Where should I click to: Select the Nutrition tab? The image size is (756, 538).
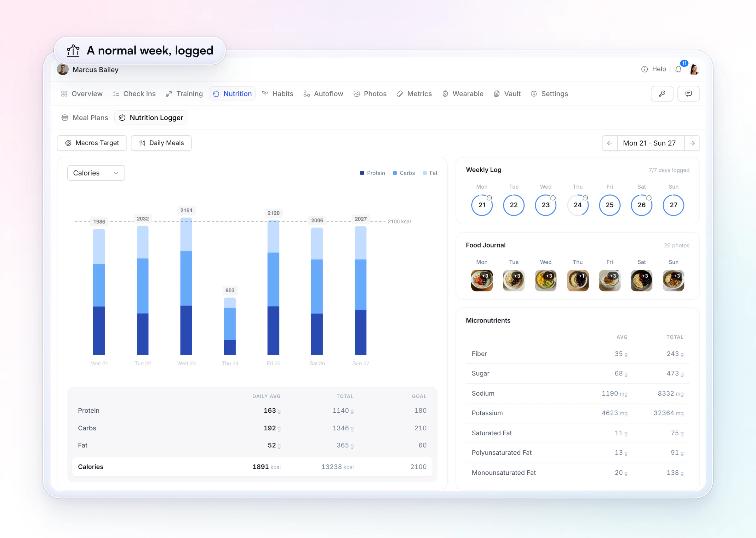232,94
